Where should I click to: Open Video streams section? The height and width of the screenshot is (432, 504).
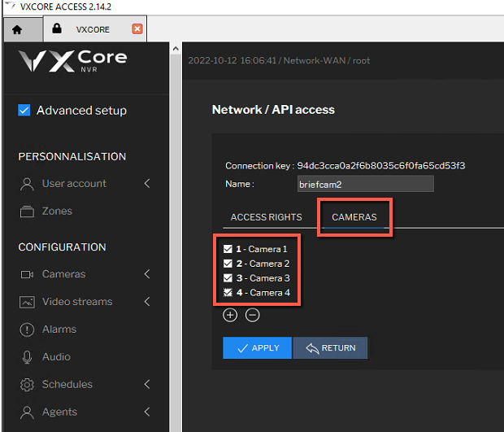[x=77, y=302]
